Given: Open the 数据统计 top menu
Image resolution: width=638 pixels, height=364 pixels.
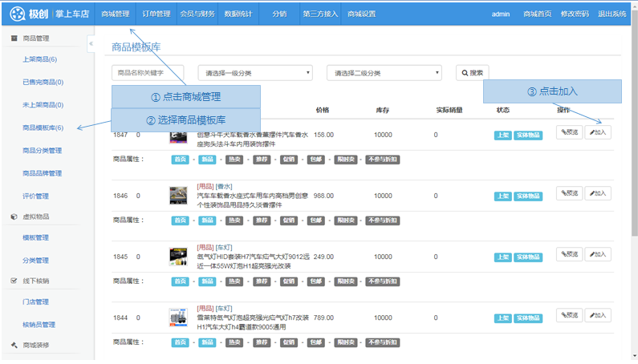Looking at the screenshot, I should [x=237, y=14].
